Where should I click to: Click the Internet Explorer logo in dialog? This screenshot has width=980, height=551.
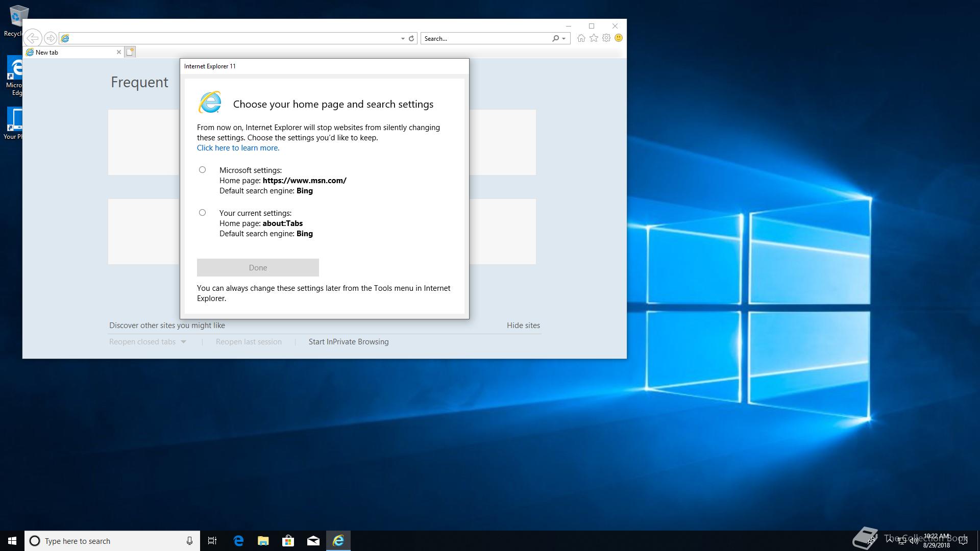click(x=210, y=103)
